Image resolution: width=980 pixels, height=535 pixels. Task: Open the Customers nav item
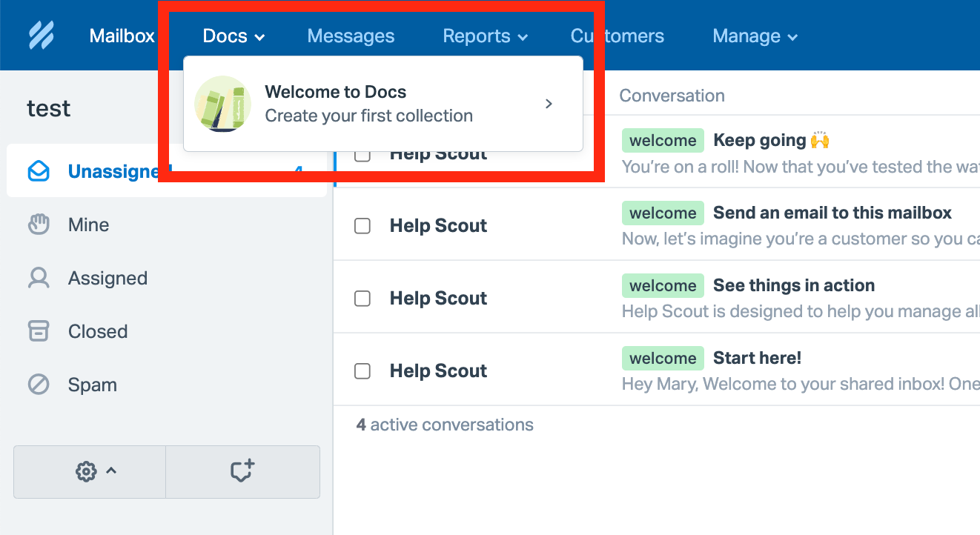coord(618,36)
